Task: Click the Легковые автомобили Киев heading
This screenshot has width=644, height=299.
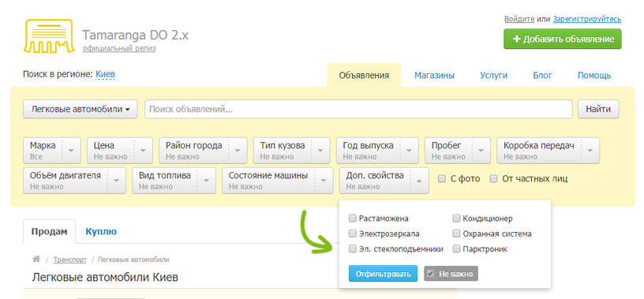Action: 105,277
